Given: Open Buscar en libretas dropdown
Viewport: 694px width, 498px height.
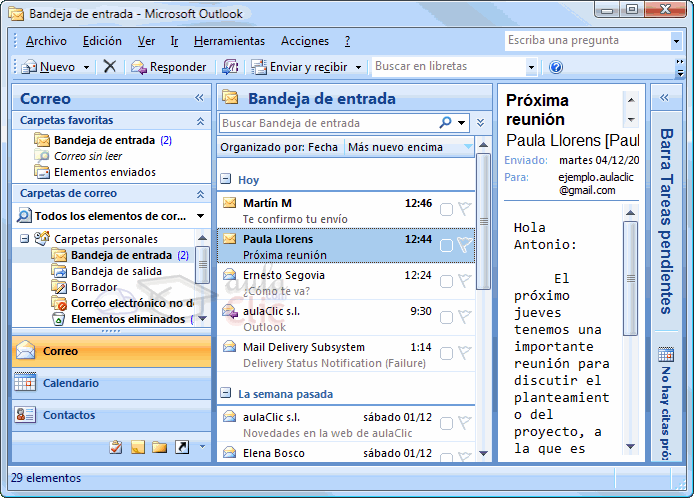Looking at the screenshot, I should (x=531, y=67).
